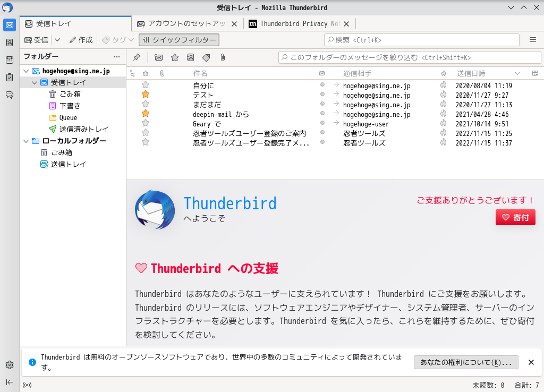The image size is (544, 392).
Task: Open the hamburger application menu
Action: (x=533, y=40)
